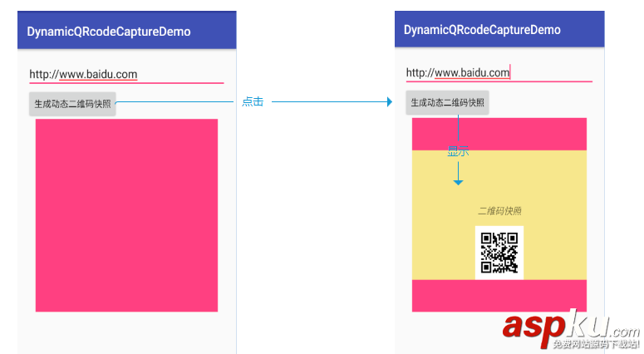Click the 二维码快照 label above the QR code
644x354 pixels.
499,211
